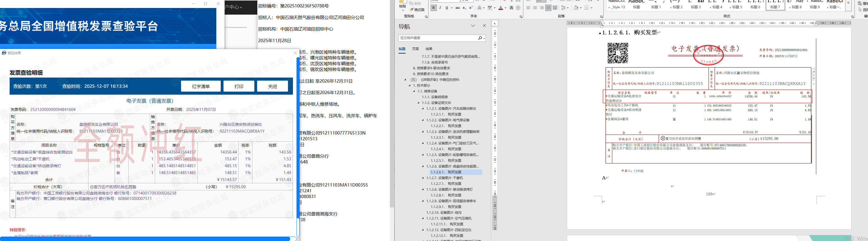
Task: Open font group dialog launcher
Action: click(521, 17)
